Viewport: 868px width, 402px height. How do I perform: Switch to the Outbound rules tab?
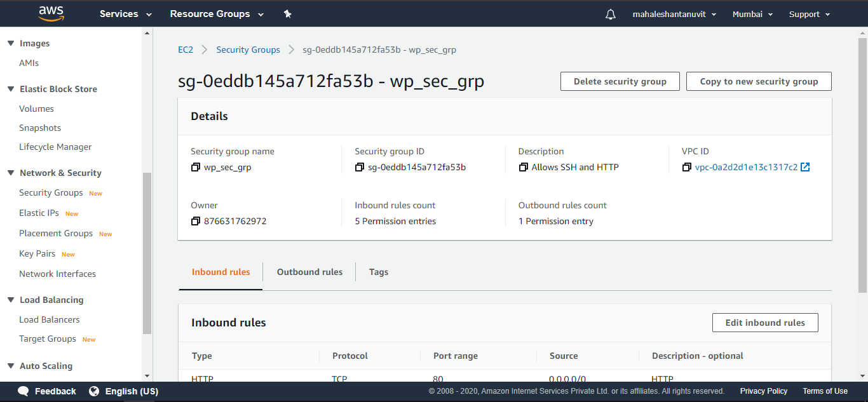pyautogui.click(x=309, y=271)
